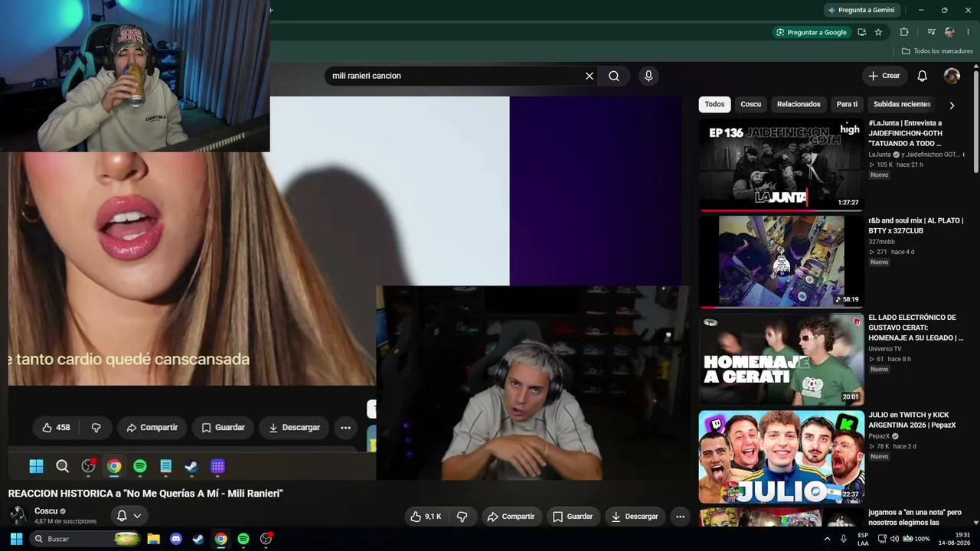Open more actions beside the lower Descargar button
The image size is (980, 551).
(680, 517)
